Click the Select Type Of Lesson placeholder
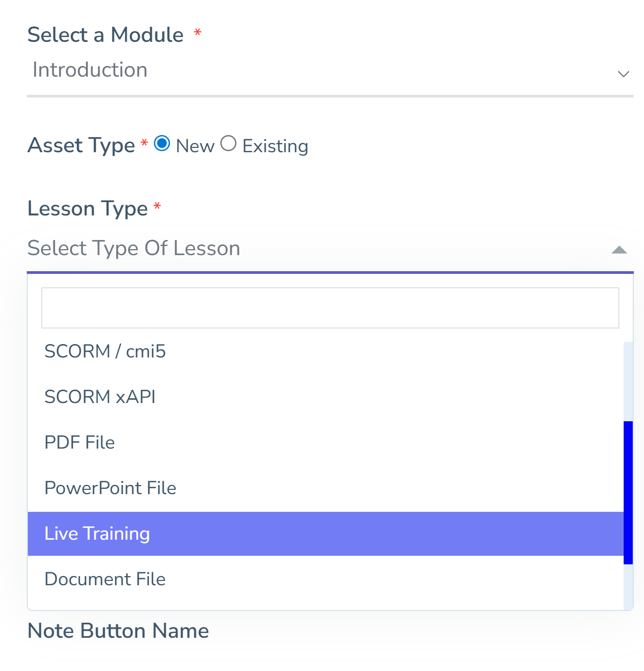The height and width of the screenshot is (671, 644). (x=134, y=248)
